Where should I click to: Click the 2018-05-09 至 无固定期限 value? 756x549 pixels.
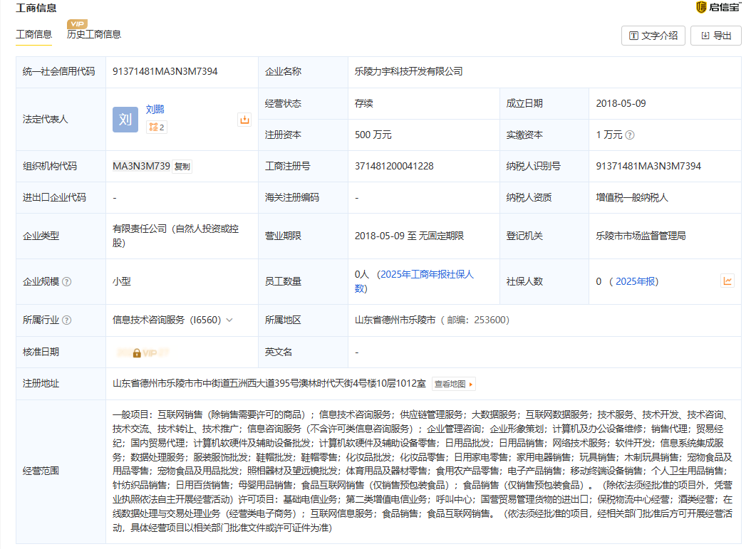409,236
